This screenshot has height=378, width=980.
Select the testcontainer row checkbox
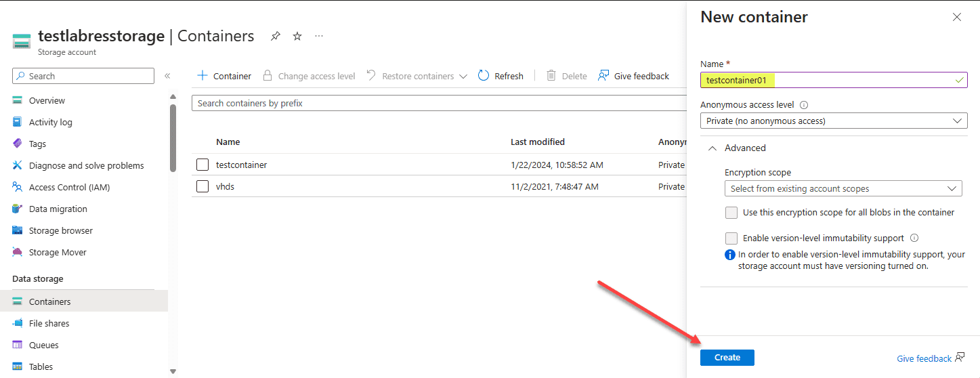click(x=203, y=165)
